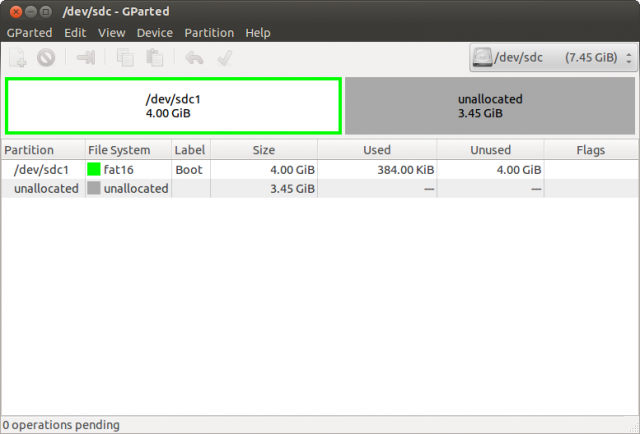Screen dimensions: 640x434
Task: Select the unallocated block in disk map
Action: coord(489,106)
